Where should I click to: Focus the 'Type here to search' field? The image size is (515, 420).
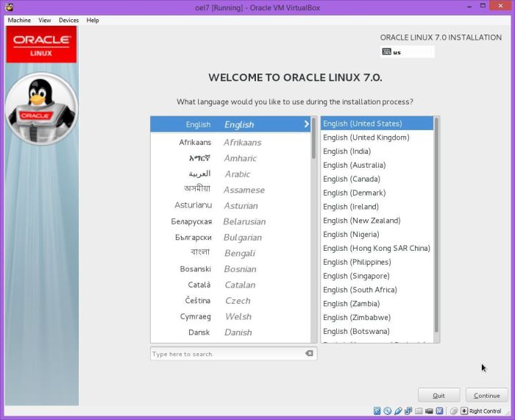(x=224, y=354)
